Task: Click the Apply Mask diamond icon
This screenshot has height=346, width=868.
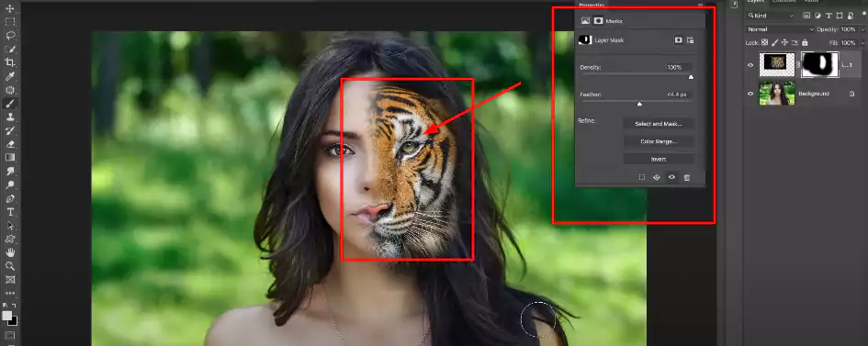Action: [x=657, y=177]
